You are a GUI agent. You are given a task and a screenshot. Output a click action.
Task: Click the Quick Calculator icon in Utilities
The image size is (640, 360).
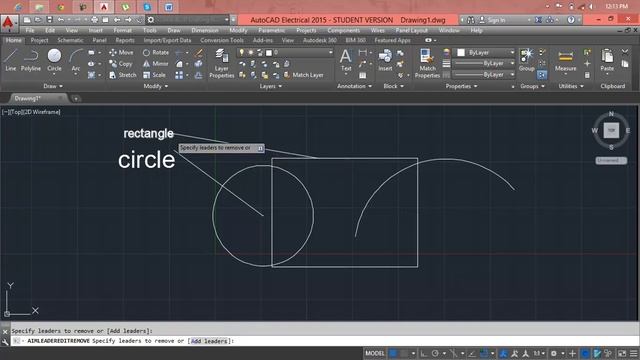coord(587,75)
